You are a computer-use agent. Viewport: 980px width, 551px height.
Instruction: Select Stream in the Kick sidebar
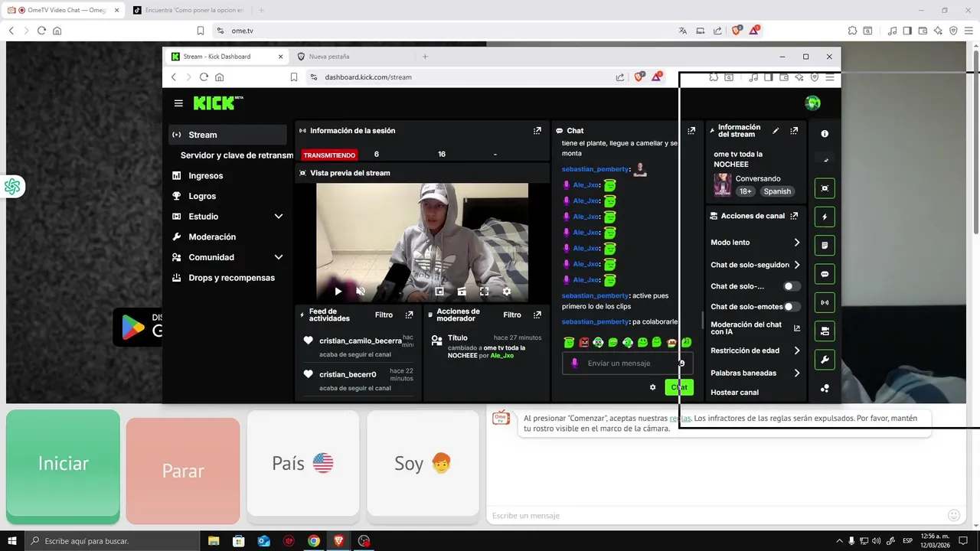(x=227, y=135)
